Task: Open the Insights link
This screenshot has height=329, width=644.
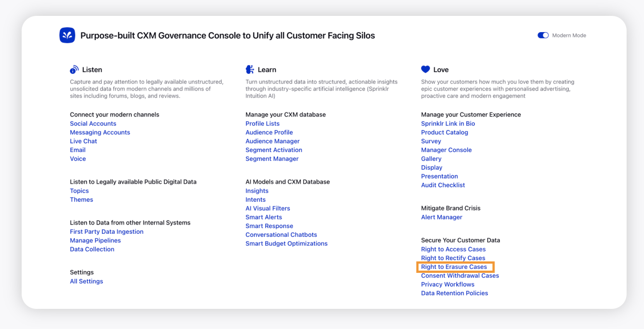Action: coord(257,191)
